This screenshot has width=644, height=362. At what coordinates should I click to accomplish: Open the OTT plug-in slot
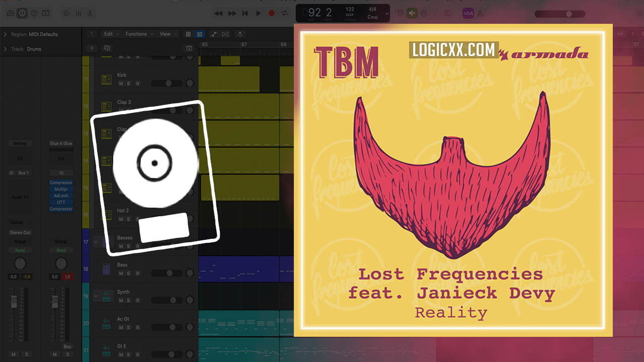coord(61,202)
